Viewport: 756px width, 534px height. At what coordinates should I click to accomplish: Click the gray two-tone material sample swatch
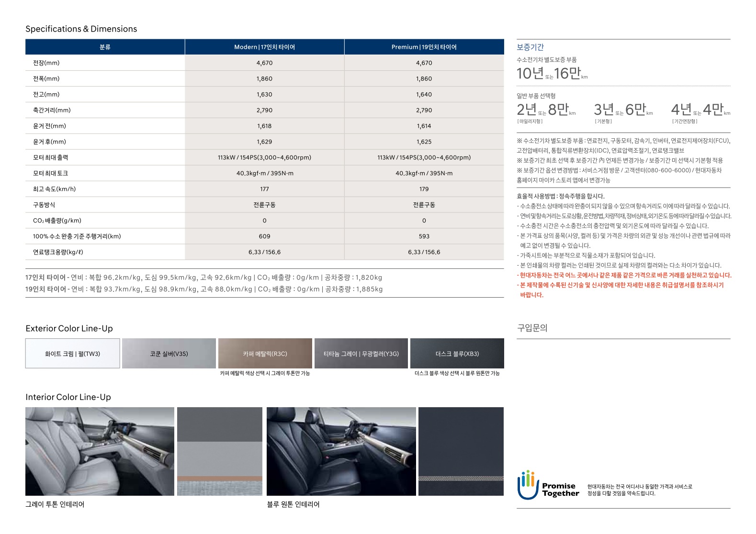click(x=220, y=451)
